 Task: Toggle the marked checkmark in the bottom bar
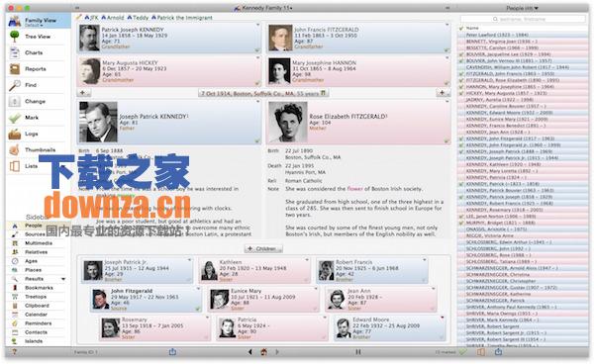(x=462, y=352)
